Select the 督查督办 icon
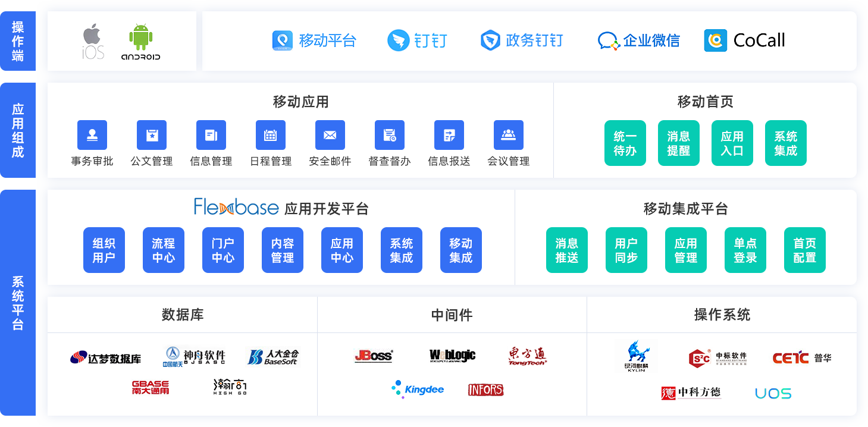The image size is (868, 427). [390, 135]
